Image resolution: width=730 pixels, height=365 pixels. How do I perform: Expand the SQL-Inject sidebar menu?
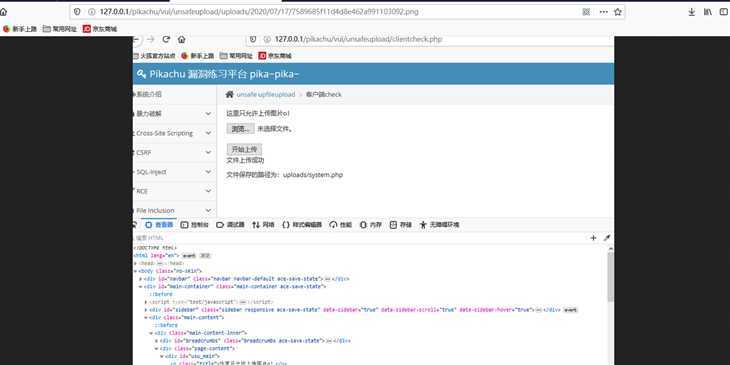coord(174,172)
